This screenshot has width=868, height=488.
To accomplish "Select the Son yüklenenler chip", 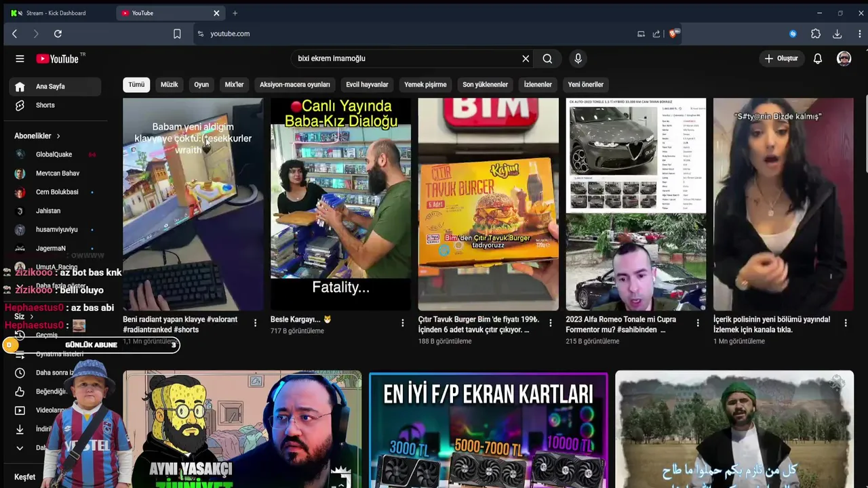I will click(485, 85).
